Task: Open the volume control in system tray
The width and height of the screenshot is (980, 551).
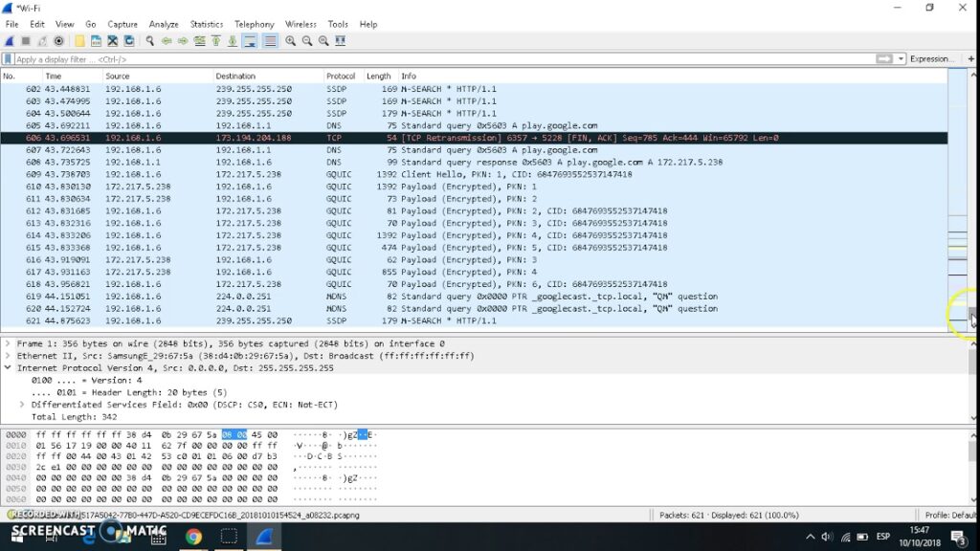Action: (828, 537)
